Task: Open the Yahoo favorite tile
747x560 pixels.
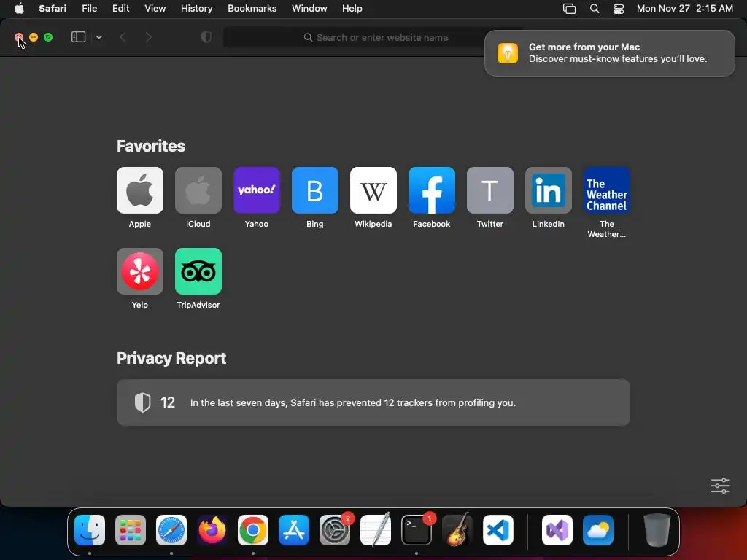Action: pyautogui.click(x=256, y=190)
